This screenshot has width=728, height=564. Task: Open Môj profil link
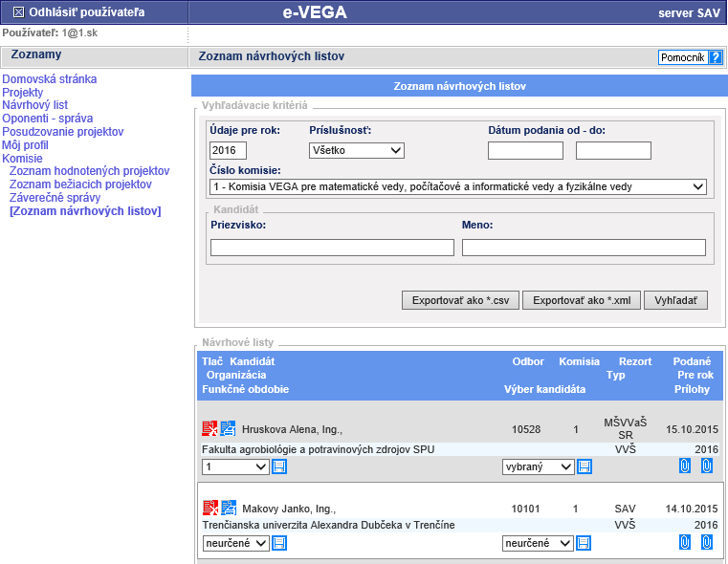pos(25,145)
